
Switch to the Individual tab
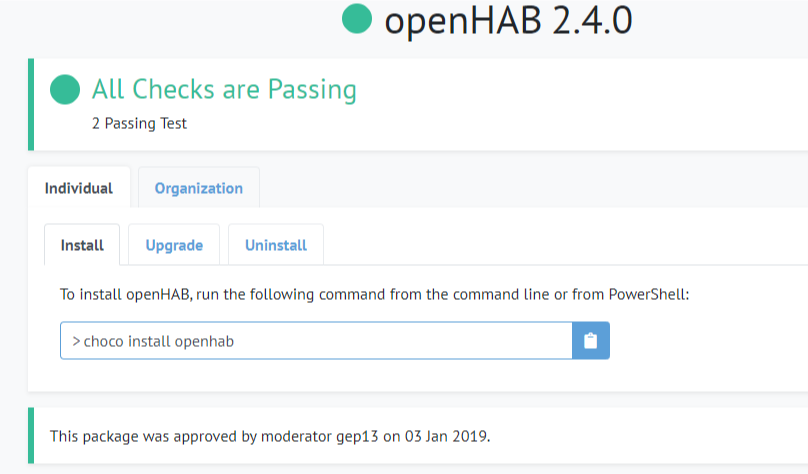[79, 188]
